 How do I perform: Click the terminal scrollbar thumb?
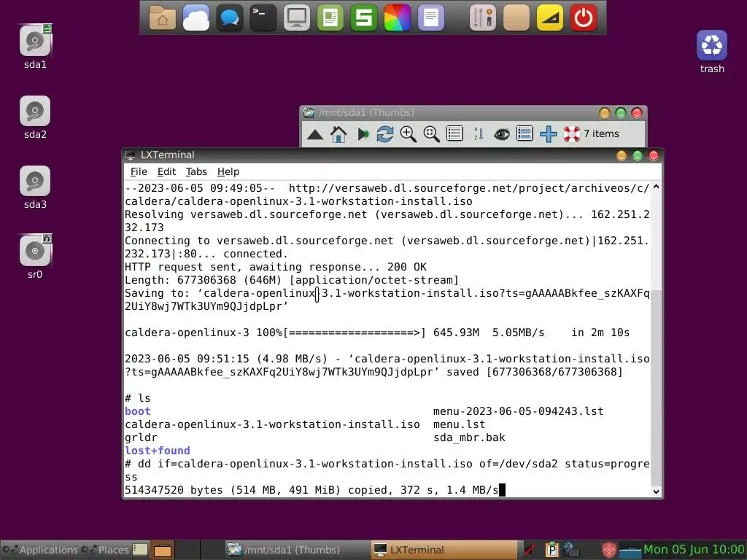[x=656, y=388]
